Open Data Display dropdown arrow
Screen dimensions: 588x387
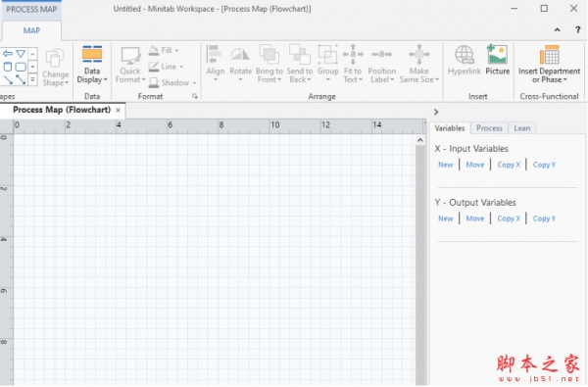[x=106, y=79]
